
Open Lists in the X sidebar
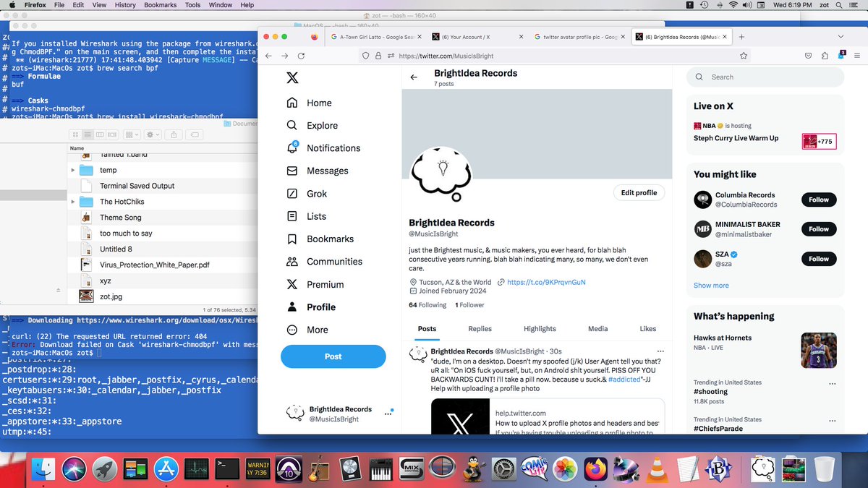(x=307, y=216)
